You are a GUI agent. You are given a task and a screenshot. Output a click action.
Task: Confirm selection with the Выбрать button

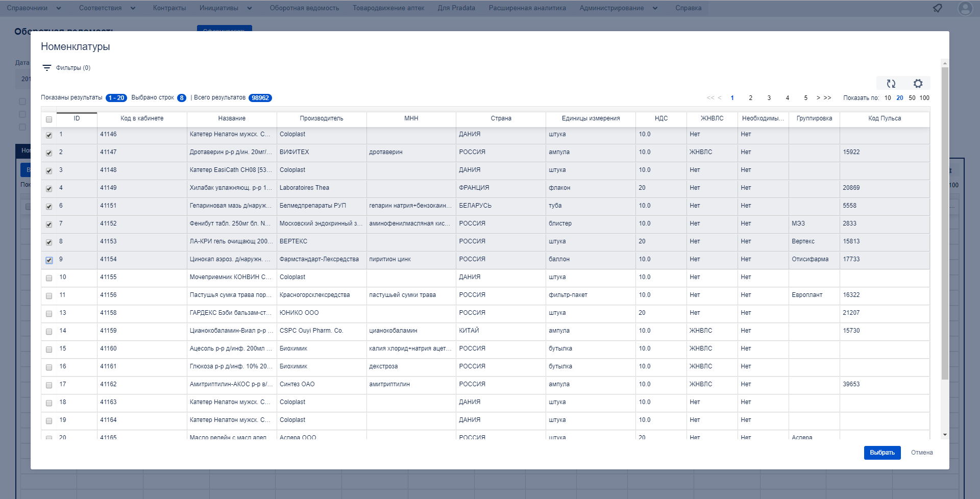coord(882,453)
